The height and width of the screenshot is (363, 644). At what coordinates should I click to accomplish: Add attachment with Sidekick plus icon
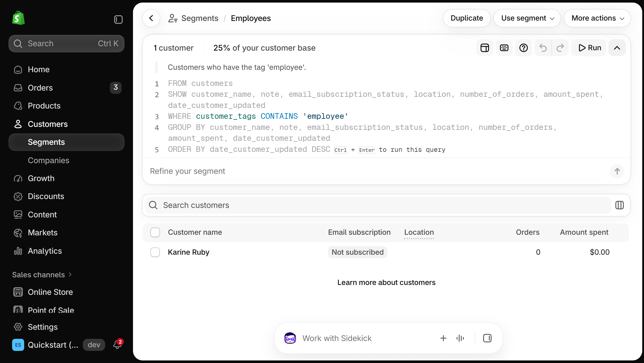[x=443, y=338]
